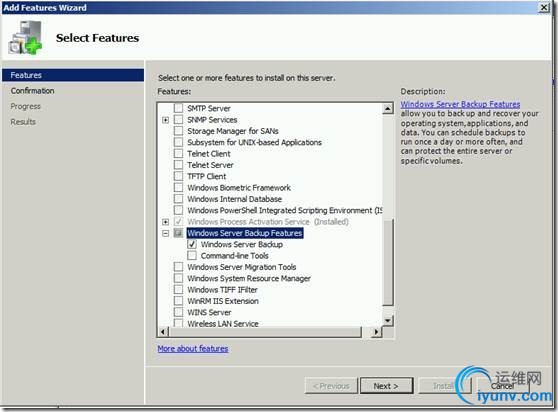Click the Previous button
558x412 pixels.
(331, 386)
